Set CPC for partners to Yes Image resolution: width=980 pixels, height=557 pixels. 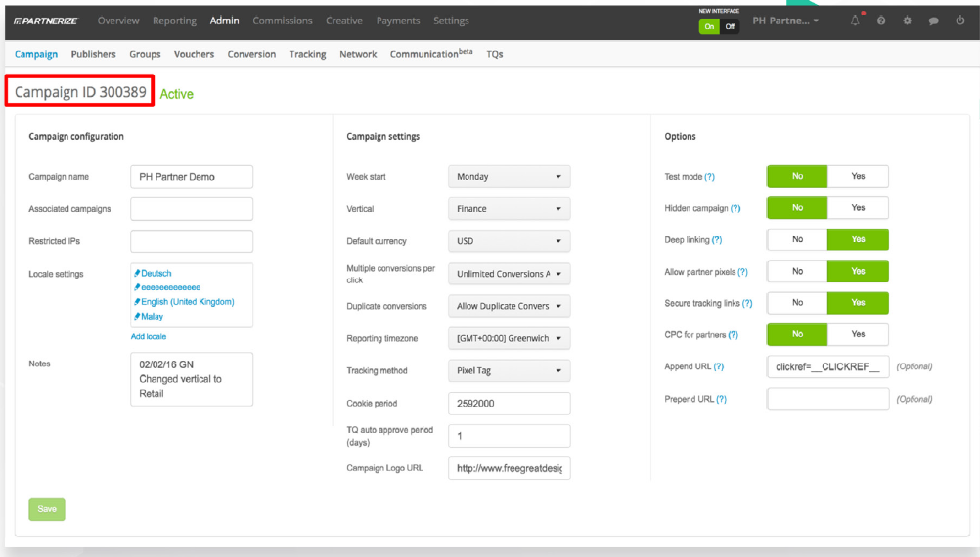tap(858, 334)
